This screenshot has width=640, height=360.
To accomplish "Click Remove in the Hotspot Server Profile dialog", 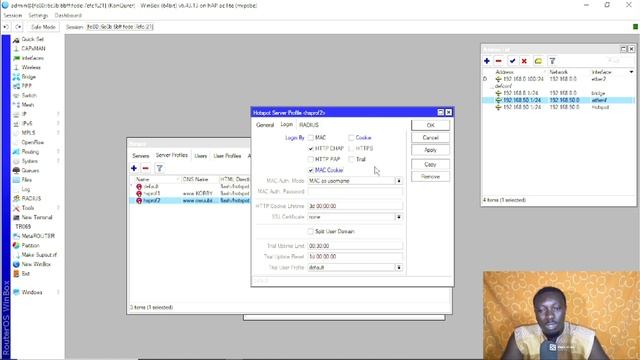I will (x=430, y=177).
